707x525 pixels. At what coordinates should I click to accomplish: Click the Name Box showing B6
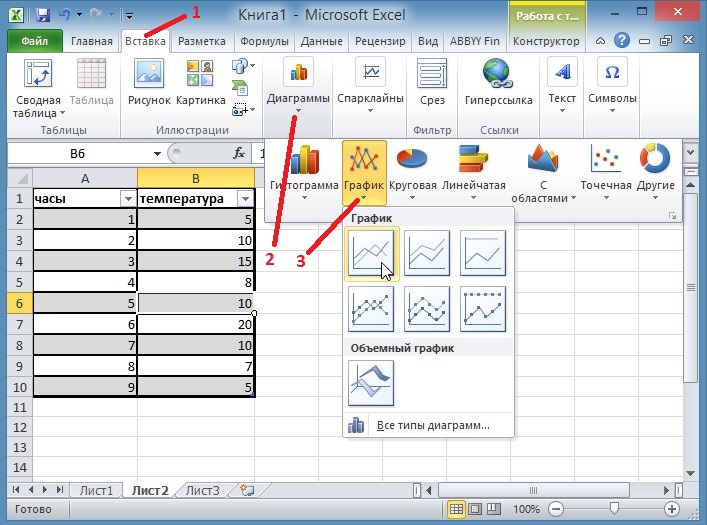click(78, 154)
